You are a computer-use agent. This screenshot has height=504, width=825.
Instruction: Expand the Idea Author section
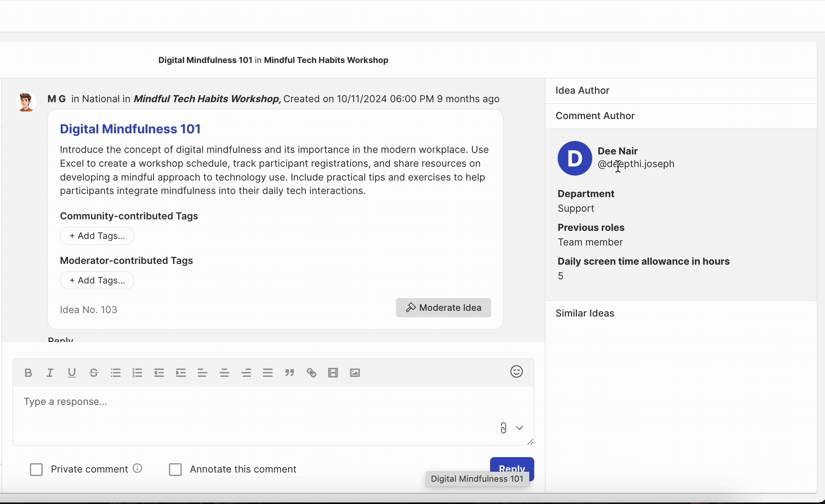(582, 91)
